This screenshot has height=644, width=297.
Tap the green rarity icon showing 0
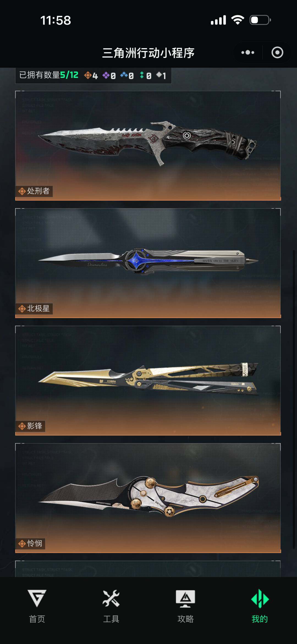[x=142, y=75]
